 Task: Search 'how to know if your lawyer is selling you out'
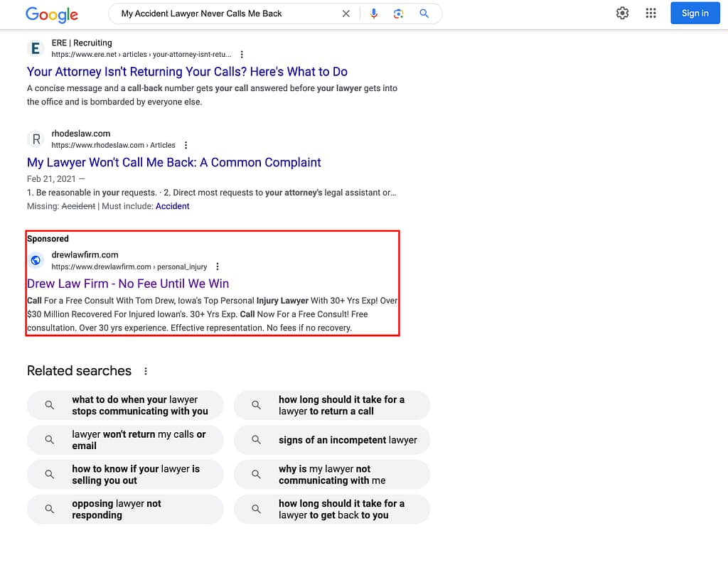[125, 474]
